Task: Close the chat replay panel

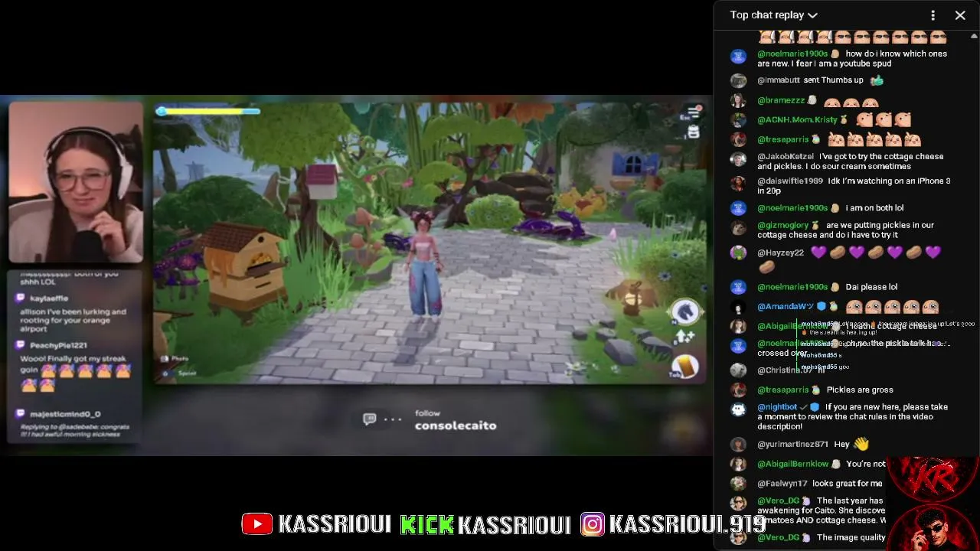Action: 960,15
